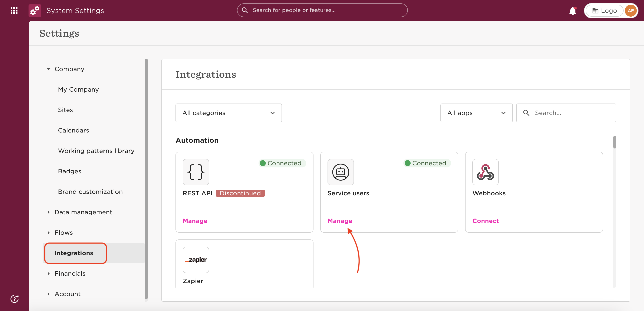Expand the Flows section
Screen dimensions: 644x311
pyautogui.click(x=49, y=232)
